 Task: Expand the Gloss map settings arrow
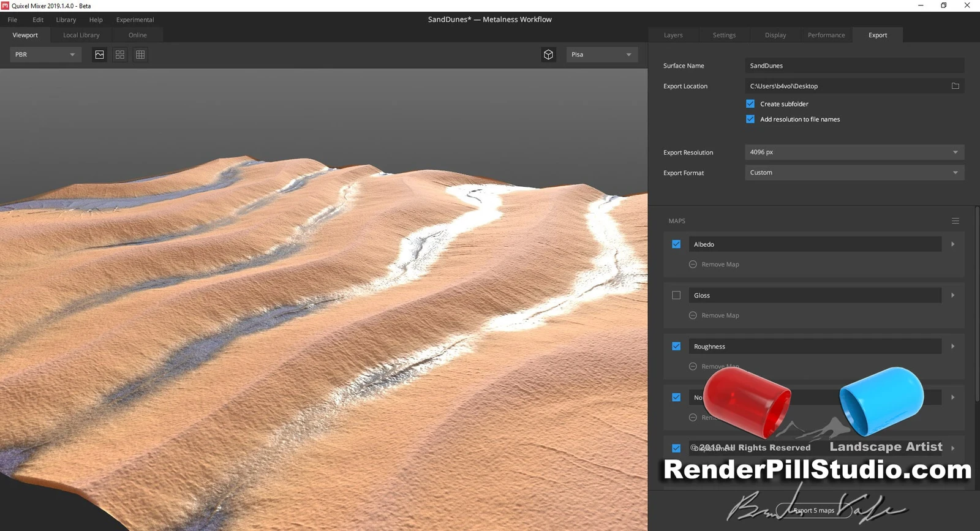pyautogui.click(x=952, y=295)
